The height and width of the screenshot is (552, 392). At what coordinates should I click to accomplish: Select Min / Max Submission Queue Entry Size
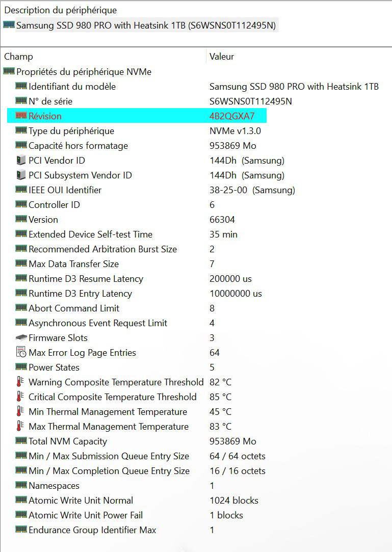point(109,456)
